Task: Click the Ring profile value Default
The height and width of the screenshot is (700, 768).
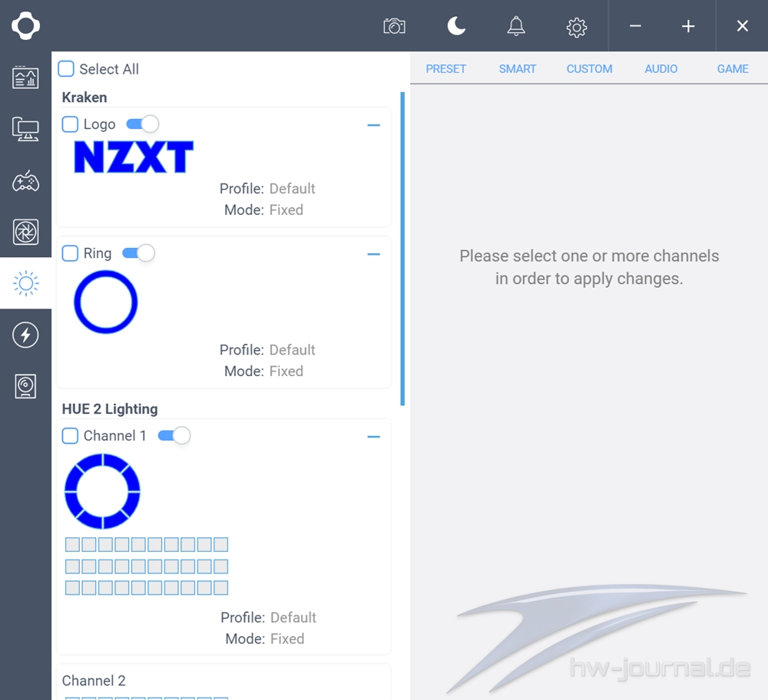Action: click(292, 349)
